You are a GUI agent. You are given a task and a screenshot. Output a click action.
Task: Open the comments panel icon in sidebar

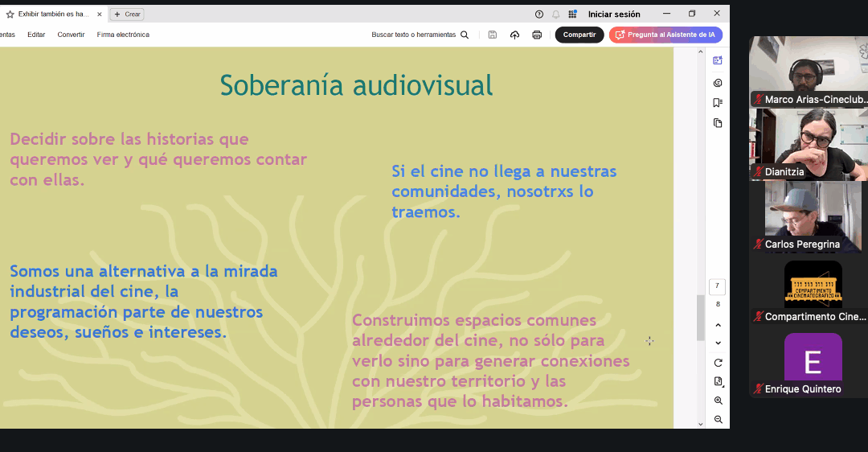(x=718, y=83)
